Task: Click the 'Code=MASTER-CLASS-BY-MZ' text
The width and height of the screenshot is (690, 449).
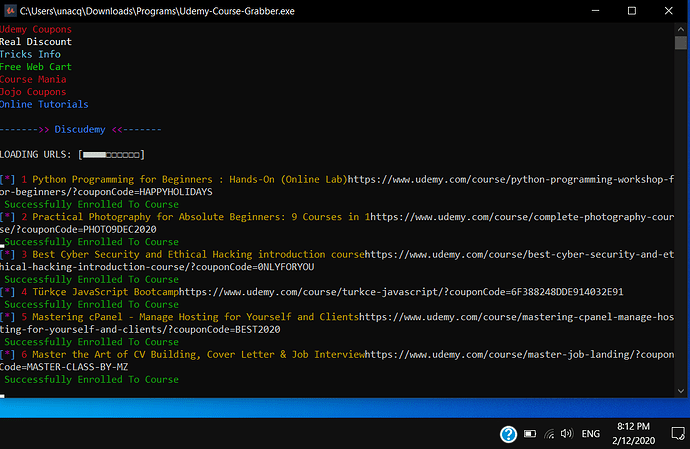Action: click(x=64, y=367)
